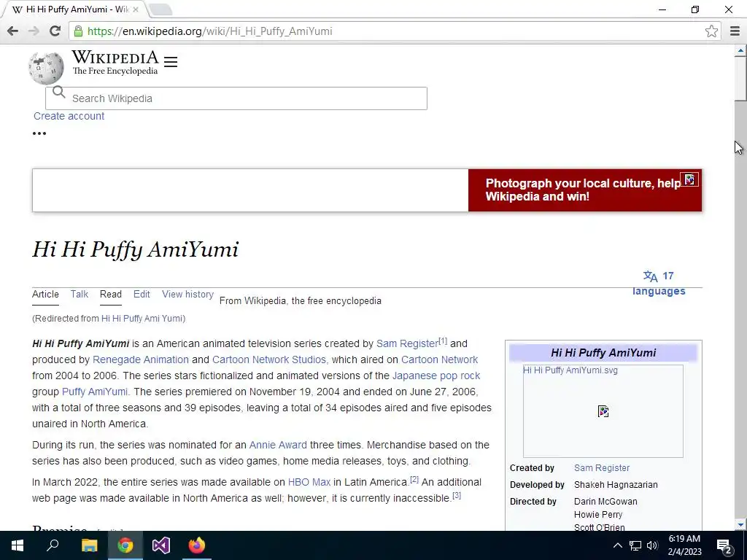The height and width of the screenshot is (560, 747).
Task: Open a new browser tab
Action: coord(160,9)
